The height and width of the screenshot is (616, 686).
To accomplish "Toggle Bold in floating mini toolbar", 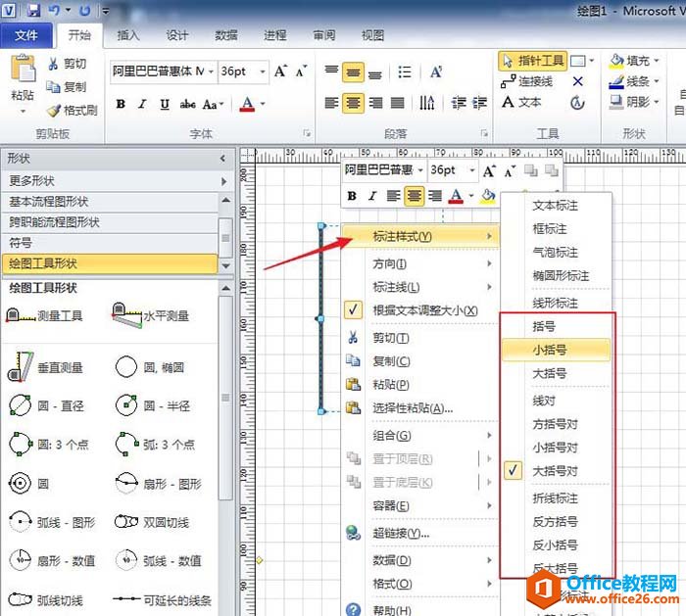I will point(352,196).
